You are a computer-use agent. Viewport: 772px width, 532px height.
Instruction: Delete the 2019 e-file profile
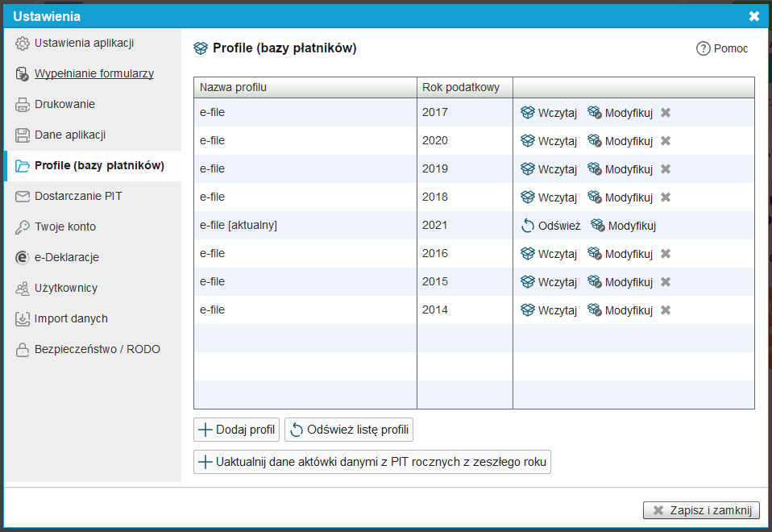(666, 169)
